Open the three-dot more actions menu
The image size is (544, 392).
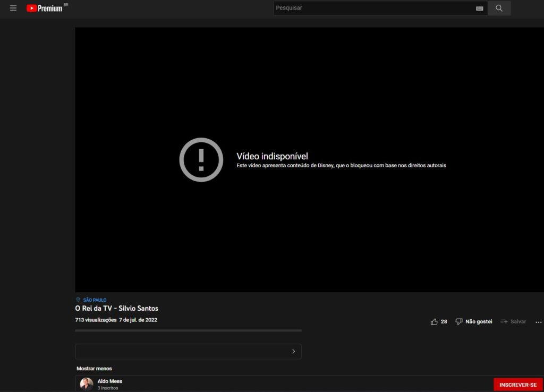click(538, 322)
